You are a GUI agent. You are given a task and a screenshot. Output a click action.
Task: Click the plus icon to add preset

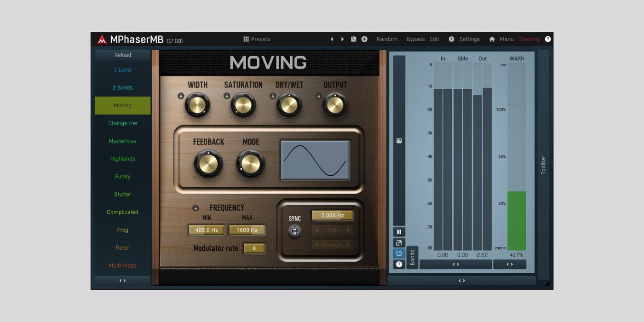point(364,39)
